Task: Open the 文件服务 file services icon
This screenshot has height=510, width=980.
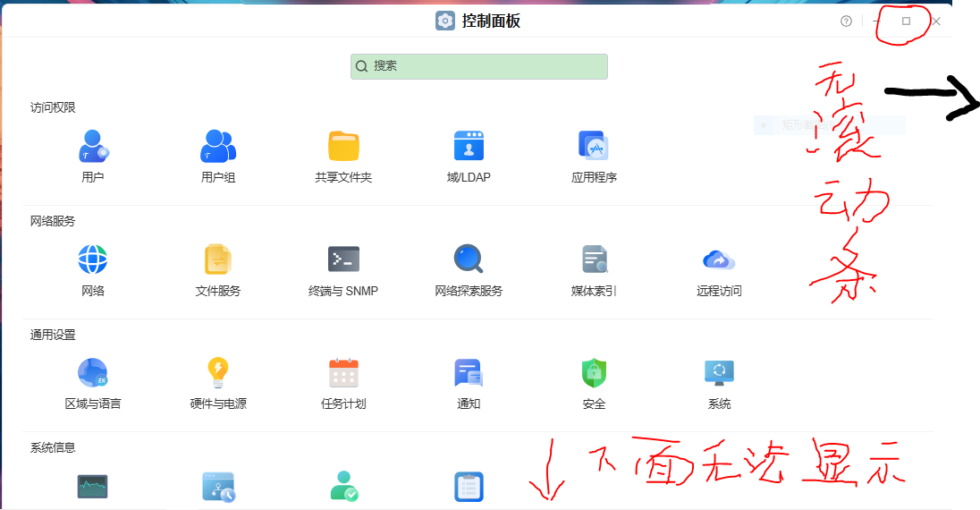Action: coord(218,259)
